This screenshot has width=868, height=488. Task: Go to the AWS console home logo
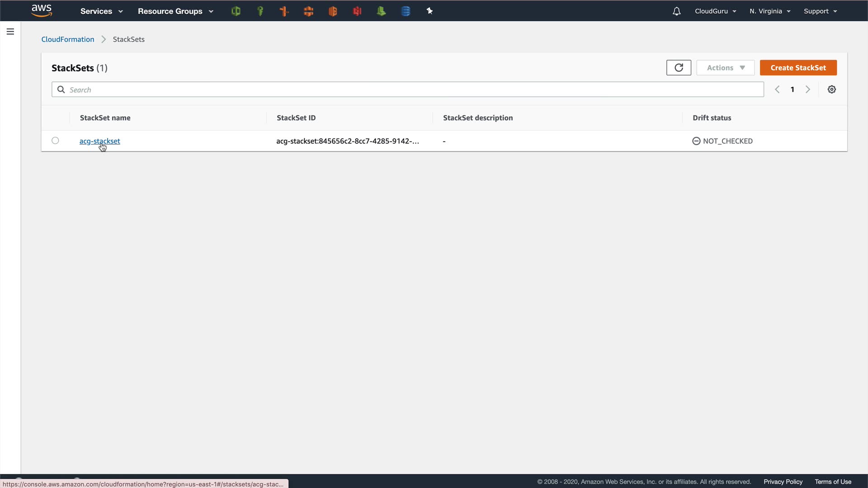tap(42, 10)
